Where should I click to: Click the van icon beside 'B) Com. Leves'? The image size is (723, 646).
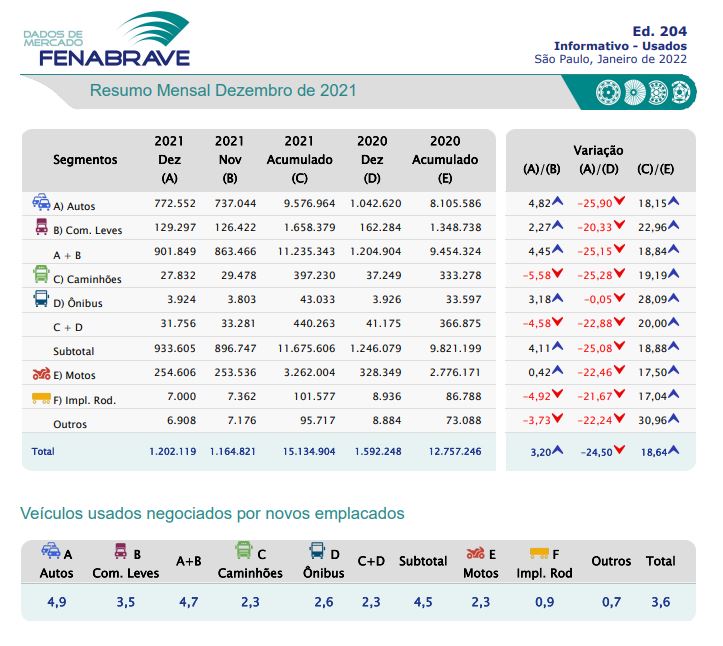(x=41, y=227)
